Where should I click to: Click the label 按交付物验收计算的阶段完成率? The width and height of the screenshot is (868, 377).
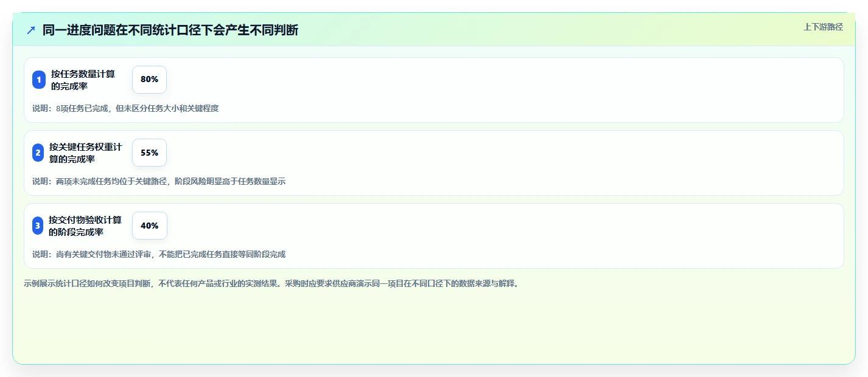pos(85,226)
